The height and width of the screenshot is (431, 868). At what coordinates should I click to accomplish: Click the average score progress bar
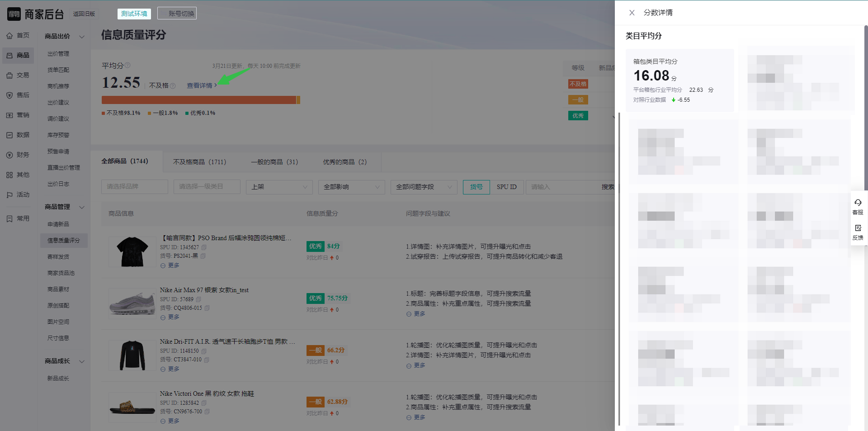point(201,100)
